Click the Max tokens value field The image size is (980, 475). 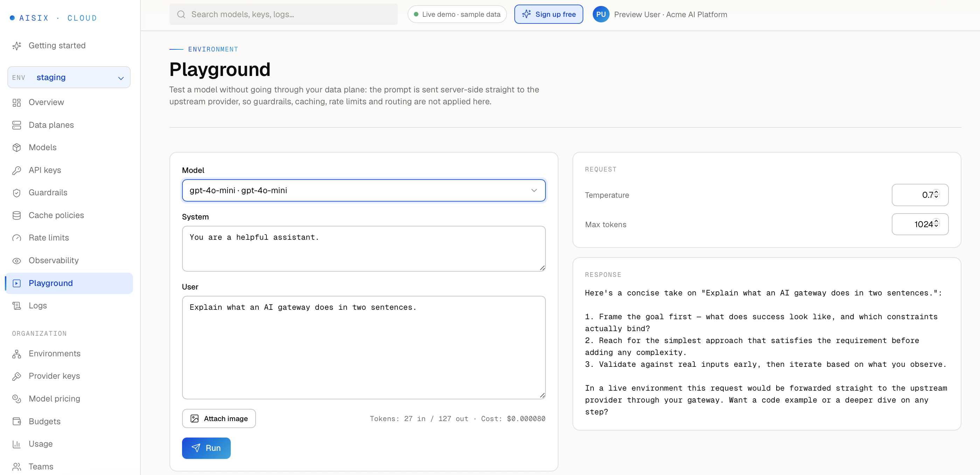click(x=920, y=224)
